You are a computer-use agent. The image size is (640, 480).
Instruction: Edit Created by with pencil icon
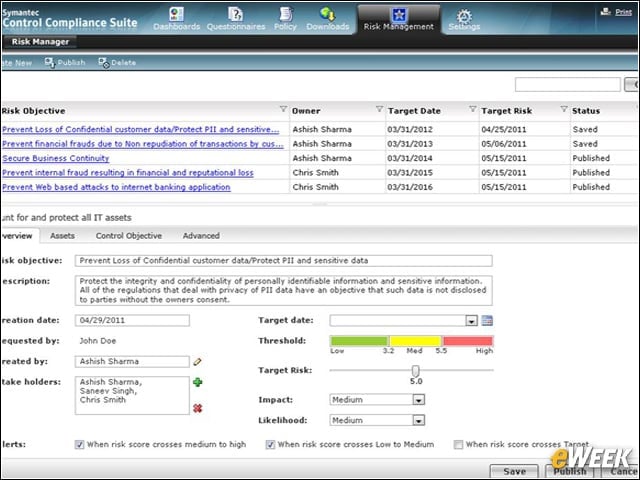197,361
